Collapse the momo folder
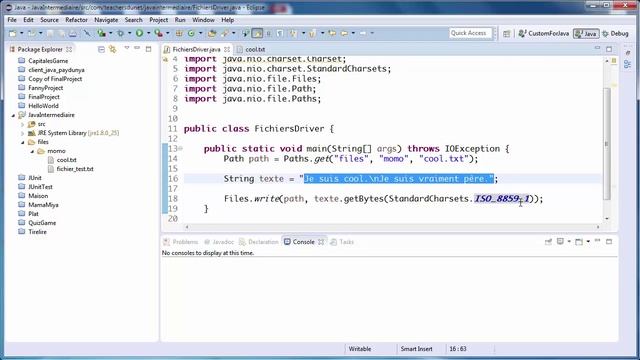The width and height of the screenshot is (640, 360). point(32,151)
